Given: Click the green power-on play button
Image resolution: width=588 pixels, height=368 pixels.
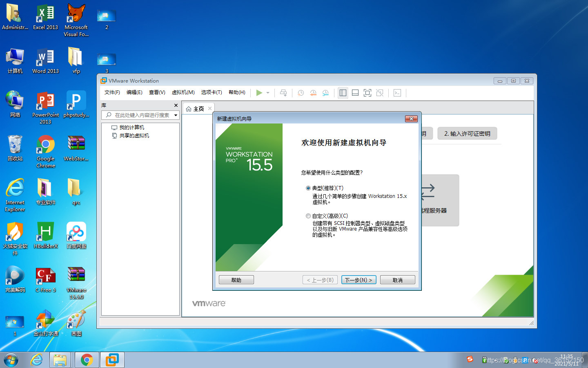Looking at the screenshot, I should click(x=259, y=93).
